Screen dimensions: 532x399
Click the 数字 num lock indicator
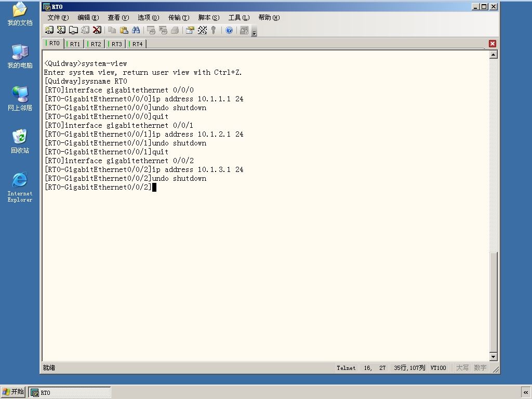click(480, 368)
